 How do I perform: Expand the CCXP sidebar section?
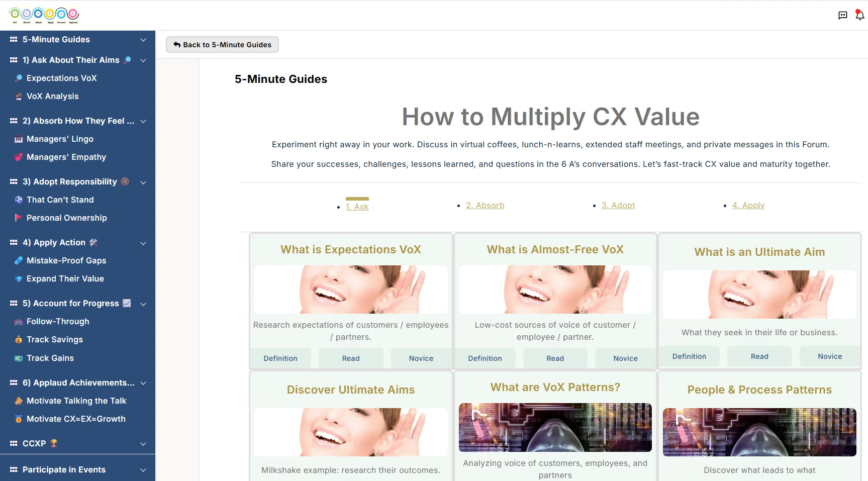[x=143, y=444]
